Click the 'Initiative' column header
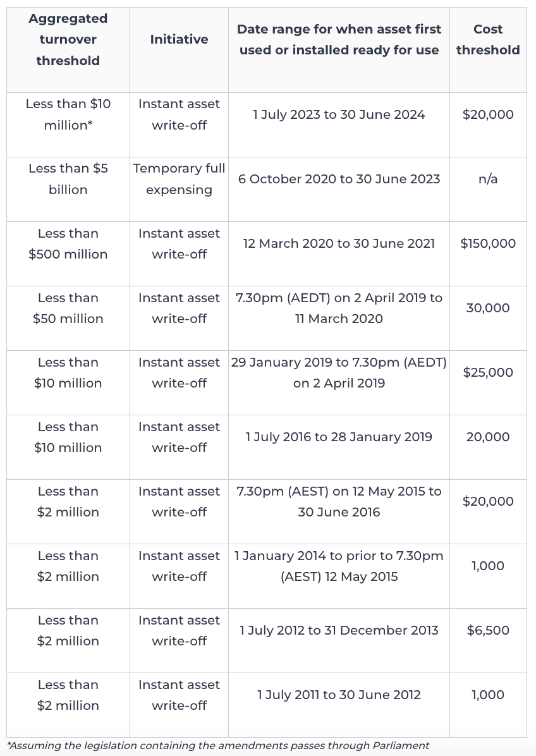 click(x=179, y=40)
